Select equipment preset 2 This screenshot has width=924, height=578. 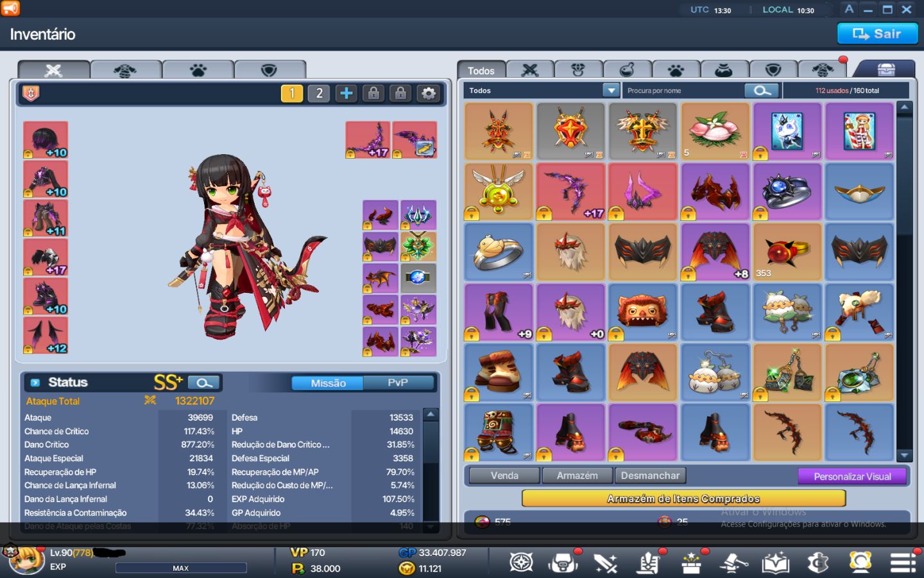pyautogui.click(x=319, y=94)
